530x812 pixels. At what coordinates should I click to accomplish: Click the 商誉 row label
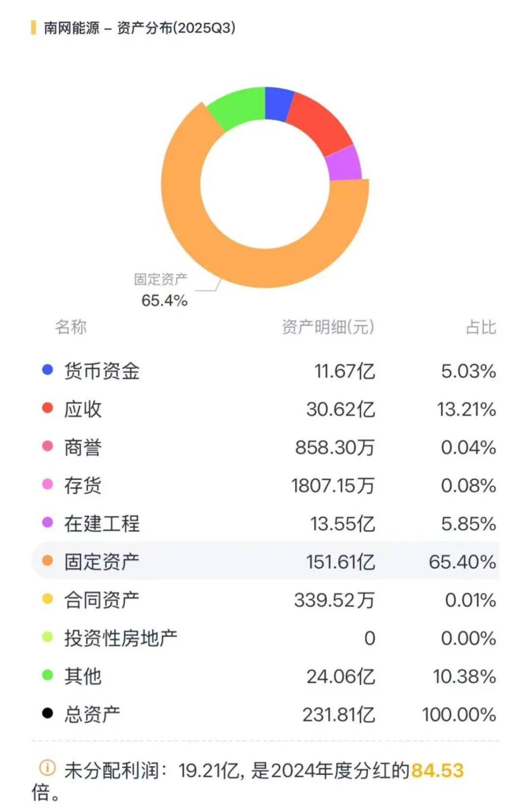(82, 447)
